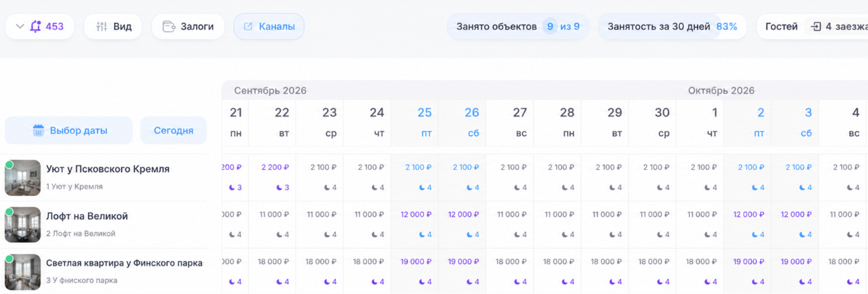Click the Сегодня button
Viewport: 868px width, 294px height.
coord(173,130)
